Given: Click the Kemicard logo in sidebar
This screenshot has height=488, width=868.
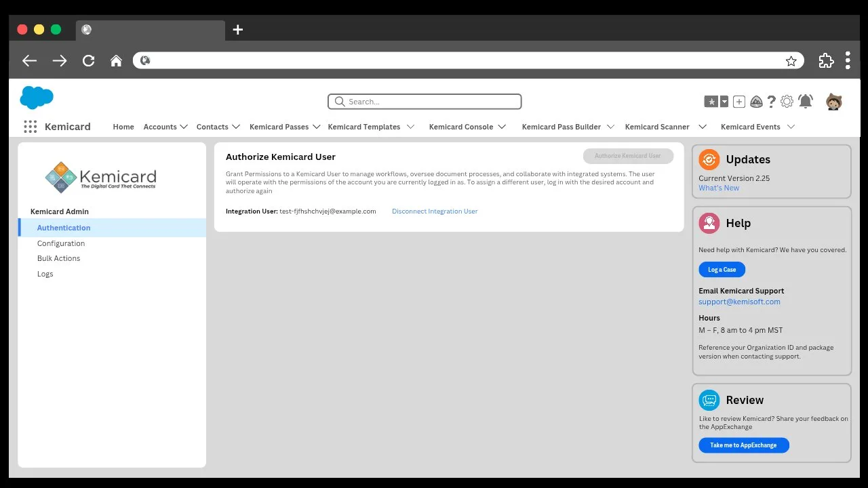Looking at the screenshot, I should [100, 178].
